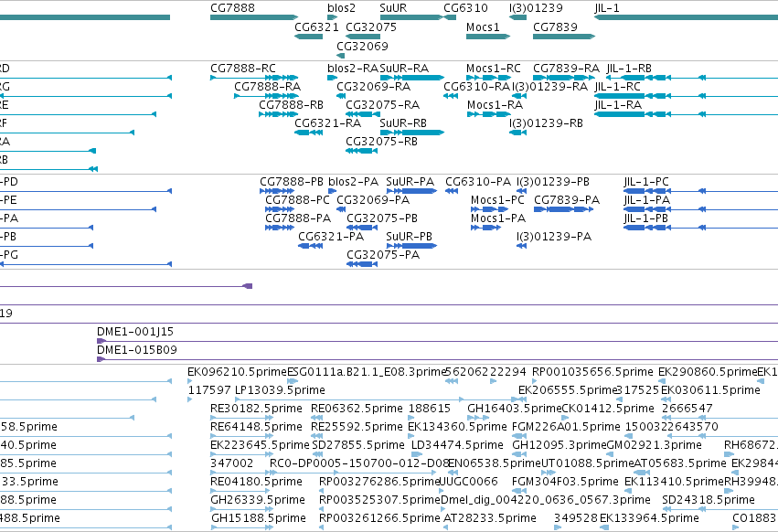The width and height of the screenshot is (778, 532).
Task: Open transcript Mocs1-RC label
Action: (494, 68)
